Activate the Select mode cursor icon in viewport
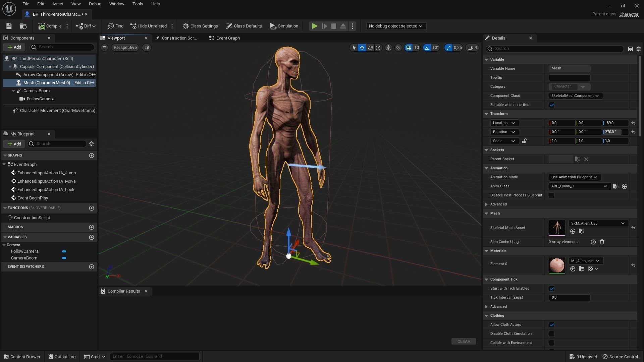This screenshot has height=362, width=644. (354, 48)
